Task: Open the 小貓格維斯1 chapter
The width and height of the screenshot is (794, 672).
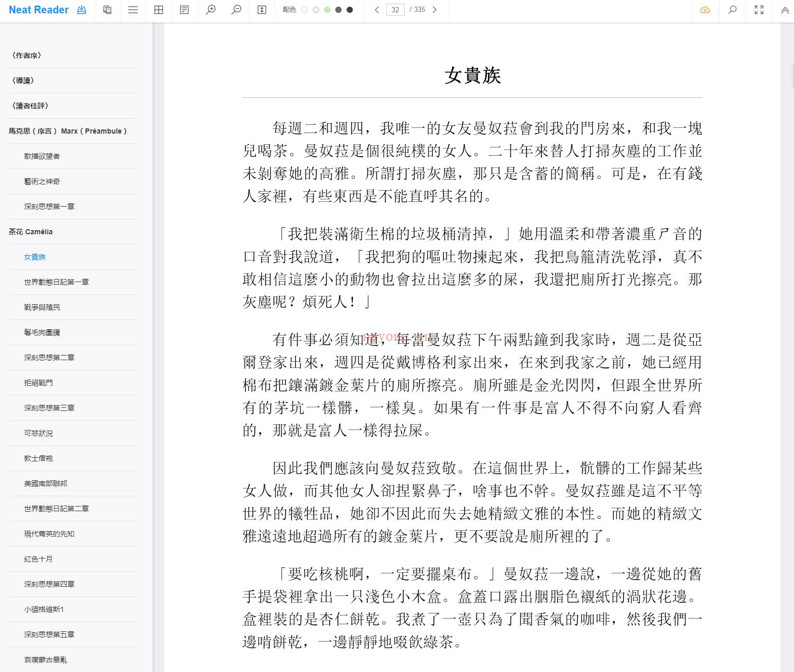Action: coord(44,609)
